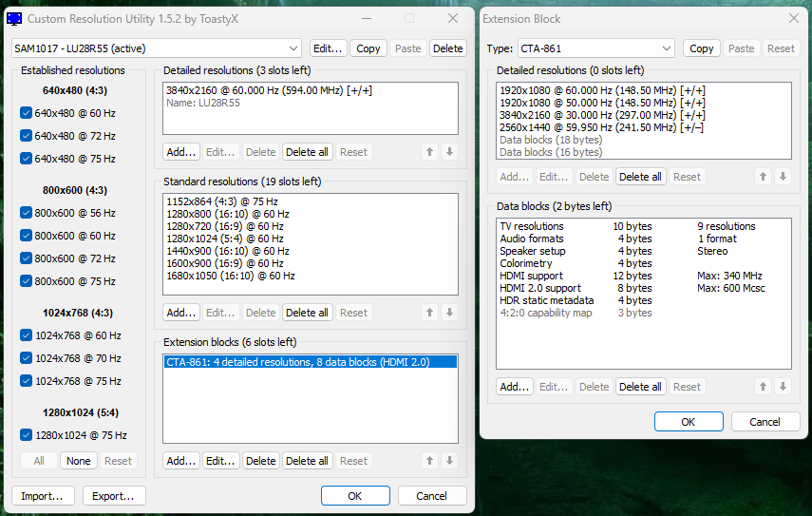812x516 pixels.
Task: Open the SAM1017 display selection dropdown
Action: 157,48
